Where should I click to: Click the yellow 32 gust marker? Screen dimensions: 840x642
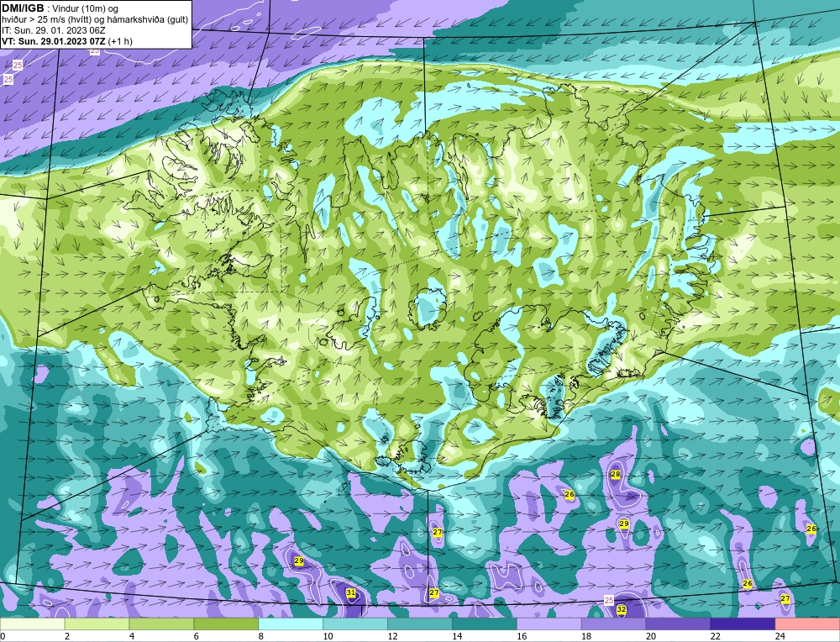tap(622, 609)
